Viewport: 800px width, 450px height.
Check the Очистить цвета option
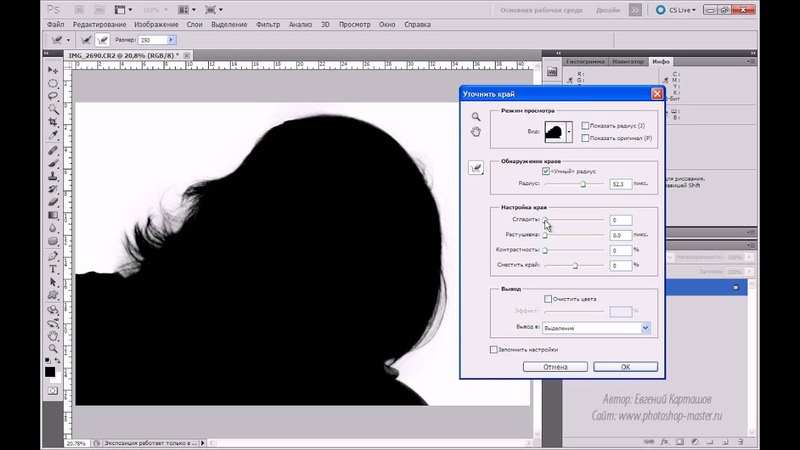click(547, 298)
